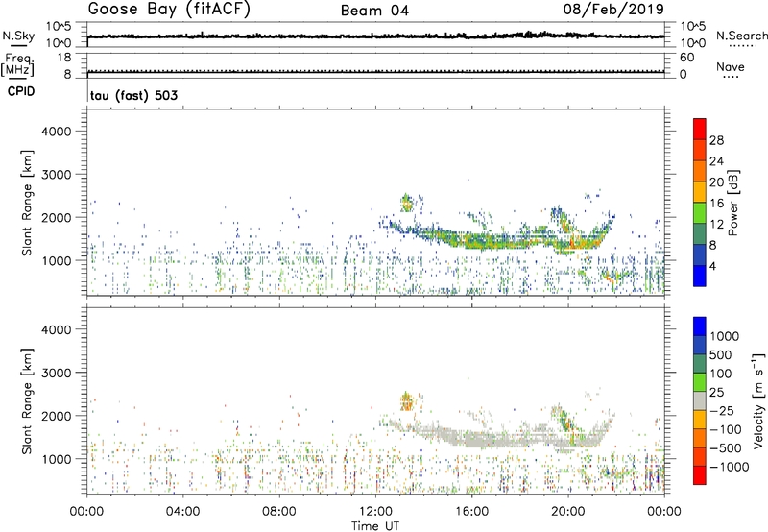Click the 'N.Search' legend label
This screenshot has width=768, height=532.
(x=741, y=36)
